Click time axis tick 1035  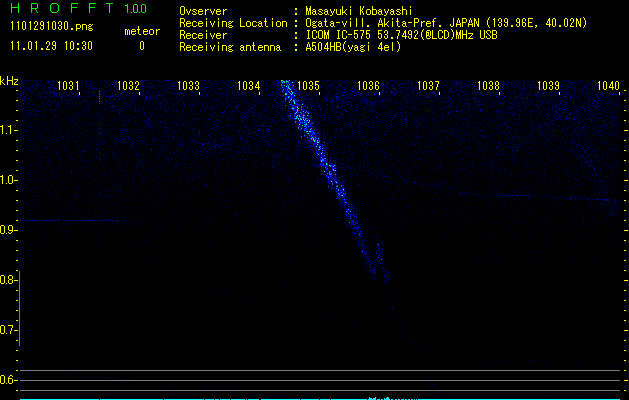tap(308, 85)
